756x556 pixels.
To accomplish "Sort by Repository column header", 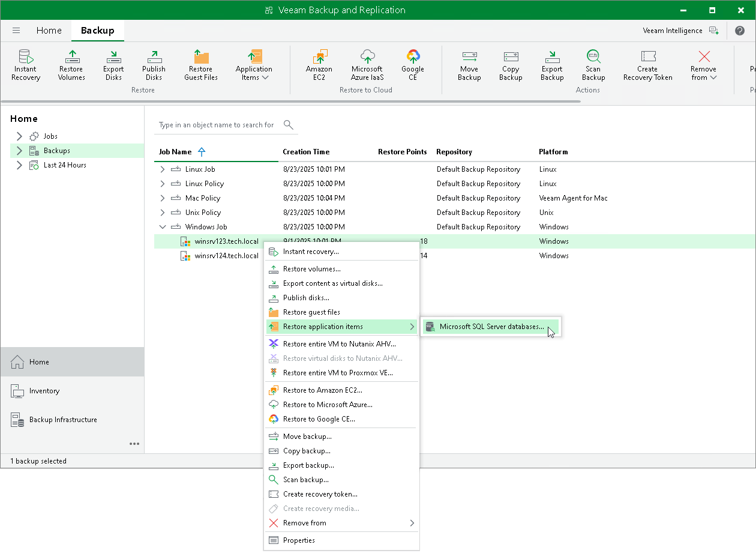I will point(454,152).
